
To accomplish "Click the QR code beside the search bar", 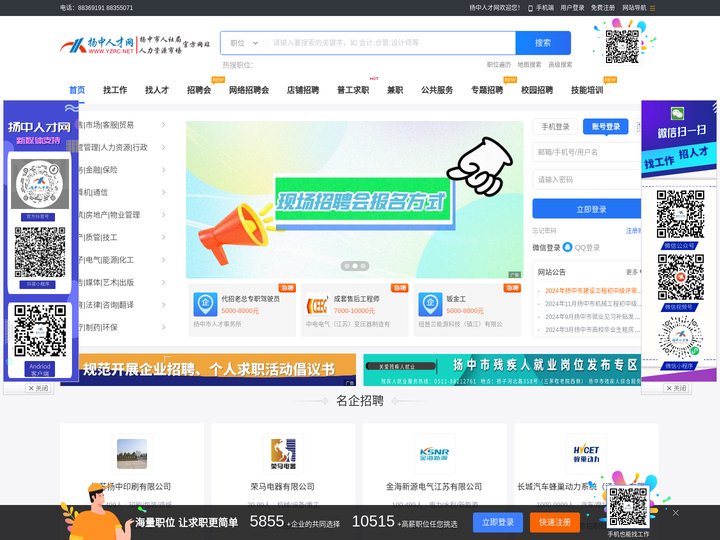I will tap(622, 46).
